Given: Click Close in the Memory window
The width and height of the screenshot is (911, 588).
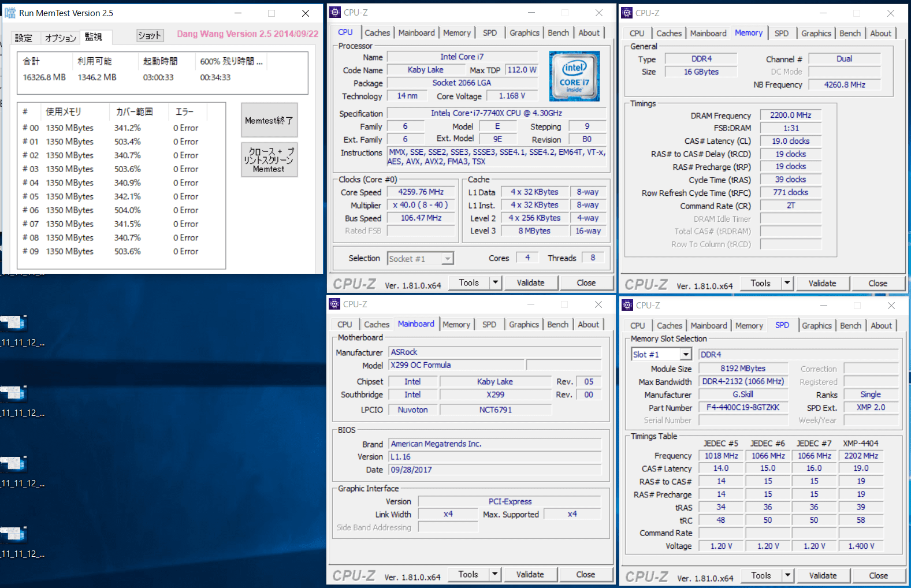Looking at the screenshot, I should 877,283.
